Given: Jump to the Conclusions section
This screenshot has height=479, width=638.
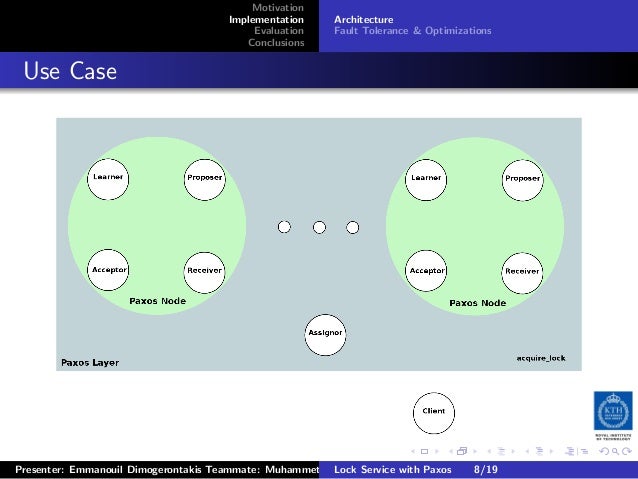Looking at the screenshot, I should click(276, 43).
